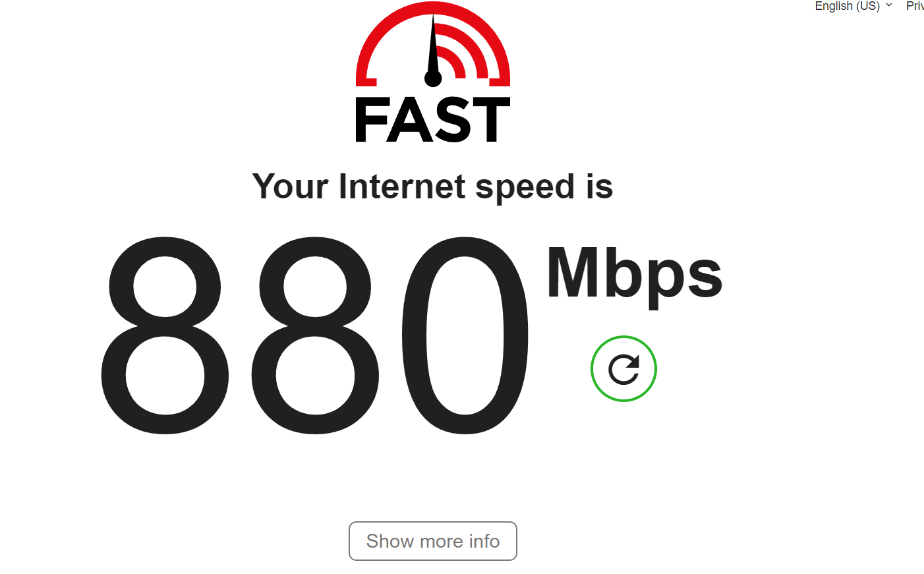Click the small chevron beside English (US)
The image size is (924, 574).
pos(889,5)
